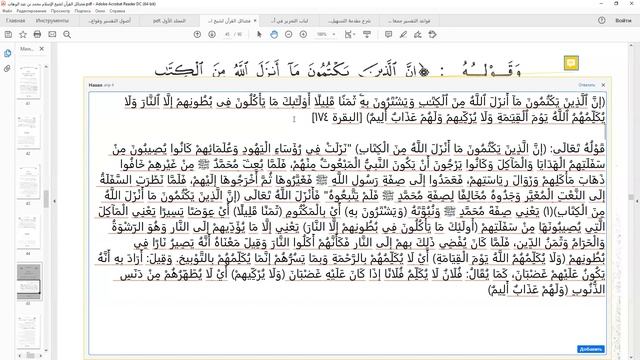Screen dimensions: 640x360
Task: Switch to the Главная tab
Action: point(16,20)
